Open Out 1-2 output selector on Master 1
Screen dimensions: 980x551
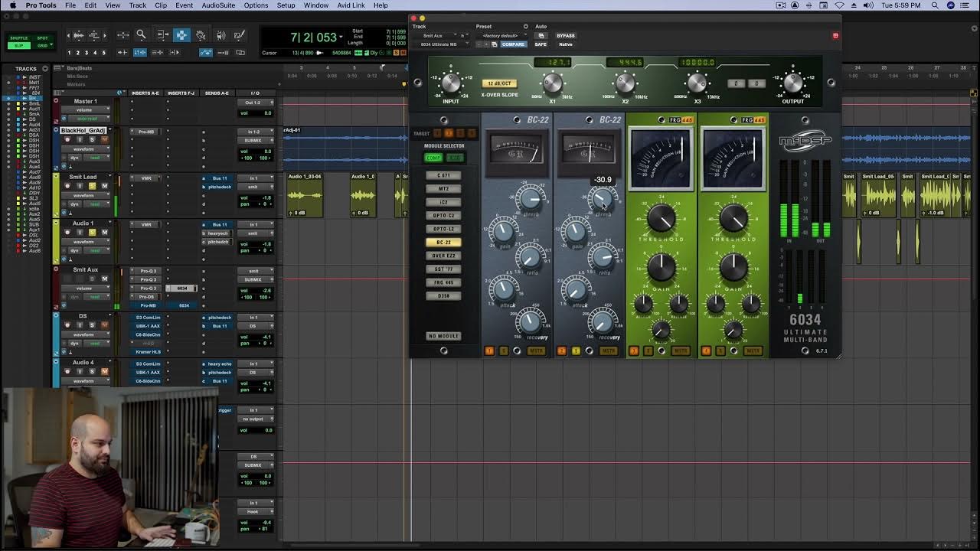[255, 103]
